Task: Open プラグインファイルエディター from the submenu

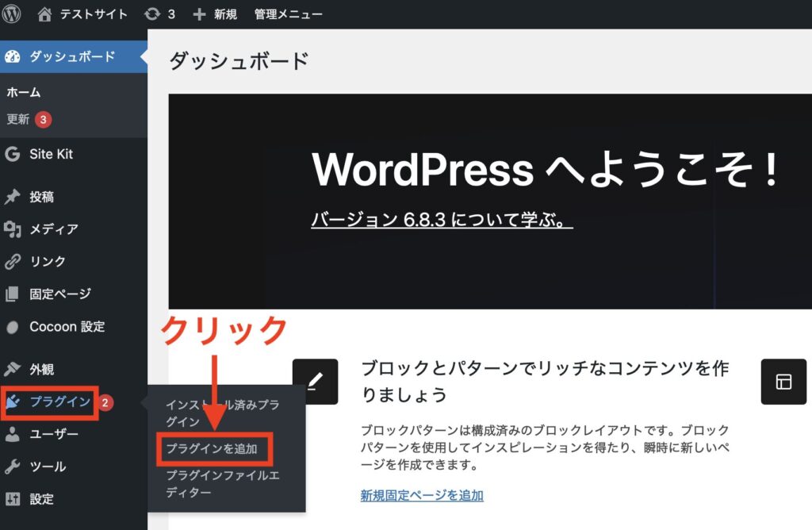Action: click(x=222, y=484)
